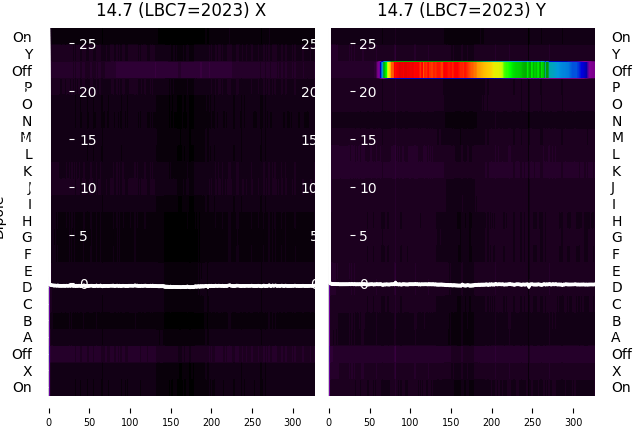640x440 pixels.
Task: Click the "K" dipole label on right axis
Action: (x=616, y=171)
